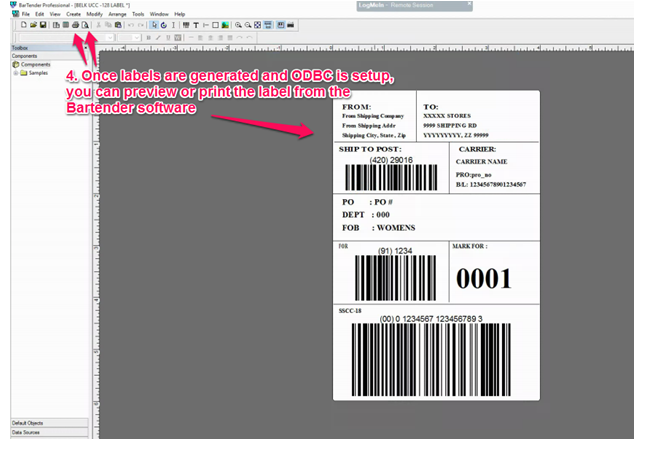646x451 pixels.
Task: Expand the Samples folder in the Toolbox
Action: coord(16,73)
